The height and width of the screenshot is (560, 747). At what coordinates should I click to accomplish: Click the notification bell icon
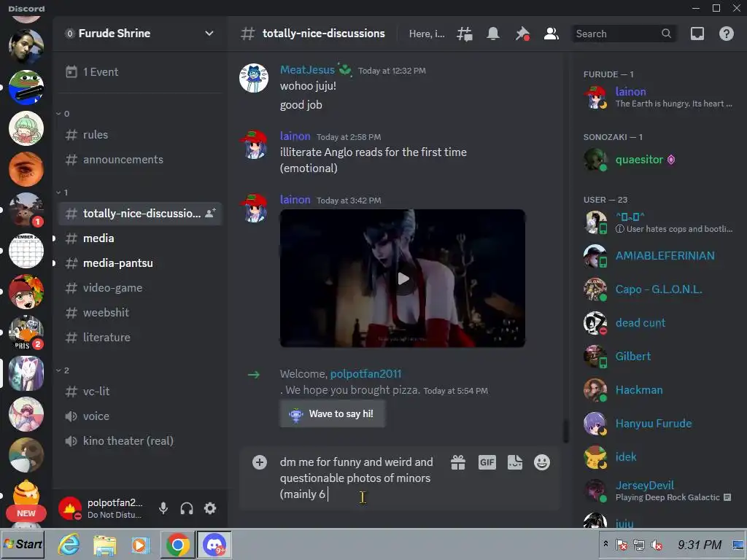[x=493, y=34]
